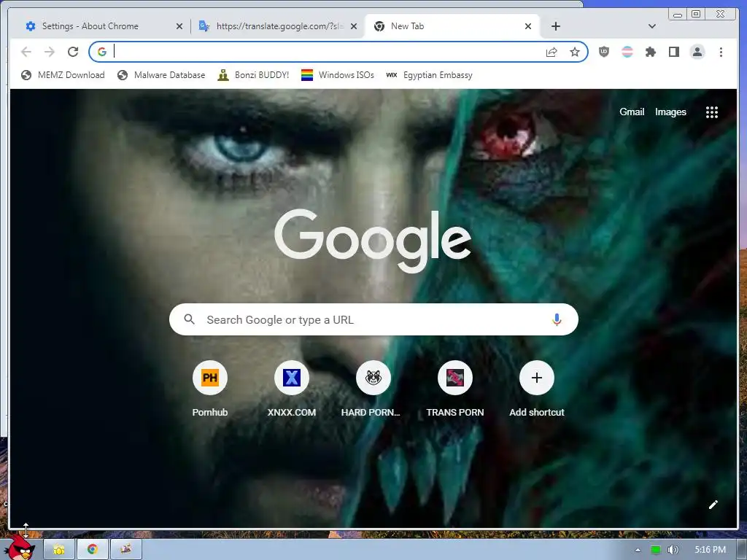Open the uBlock Origin shield extension
The height and width of the screenshot is (560, 747).
pyautogui.click(x=603, y=52)
